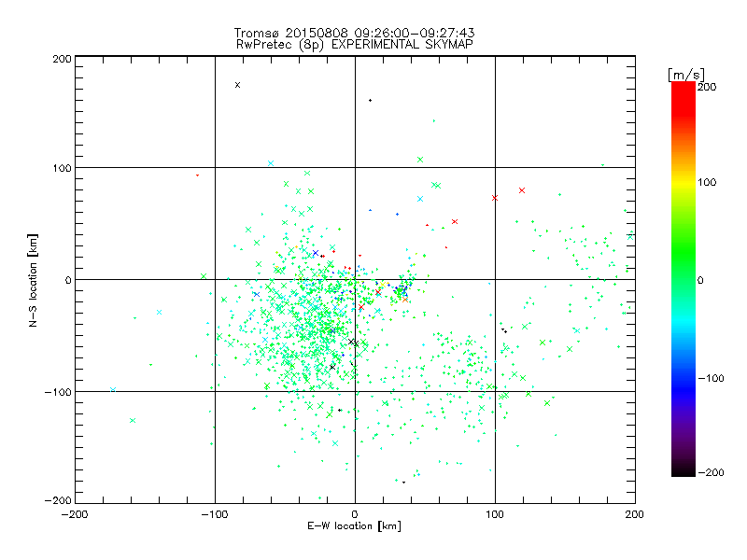Select the rightmost red X marker near 120 km east

pos(522,190)
